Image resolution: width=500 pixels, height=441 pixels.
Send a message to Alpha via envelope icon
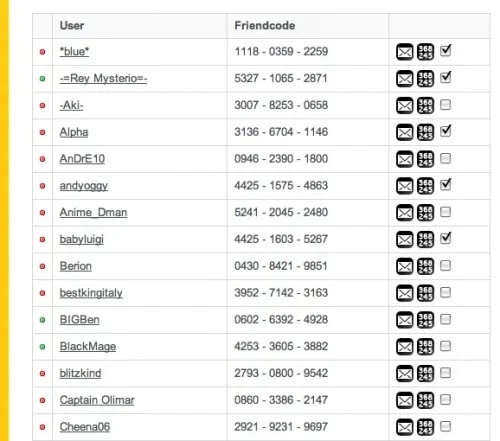[x=405, y=133]
